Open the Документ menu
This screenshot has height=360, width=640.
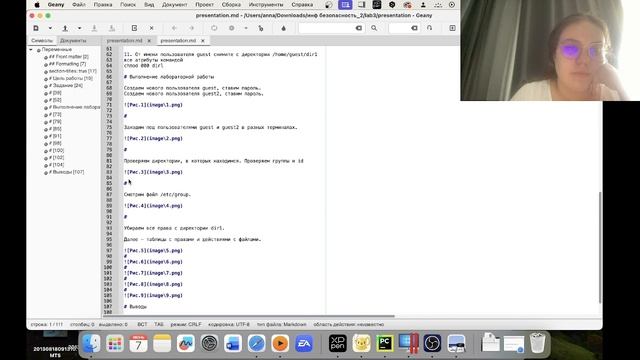pos(175,5)
